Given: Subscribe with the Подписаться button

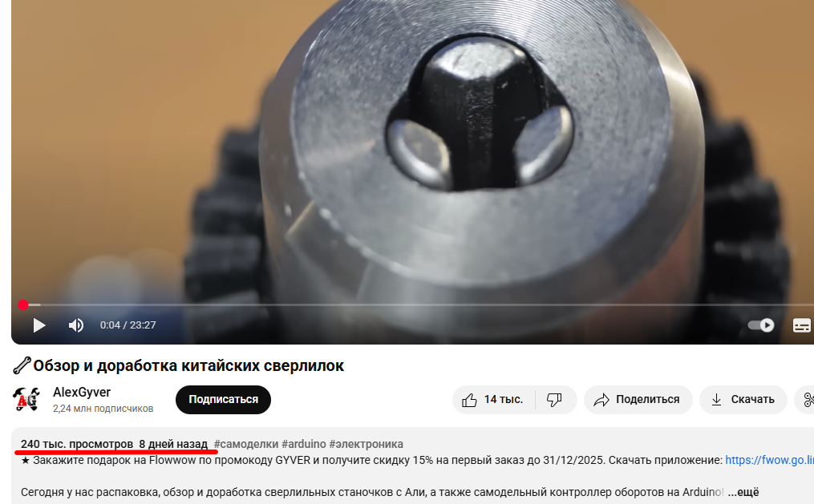Looking at the screenshot, I should click(x=223, y=400).
